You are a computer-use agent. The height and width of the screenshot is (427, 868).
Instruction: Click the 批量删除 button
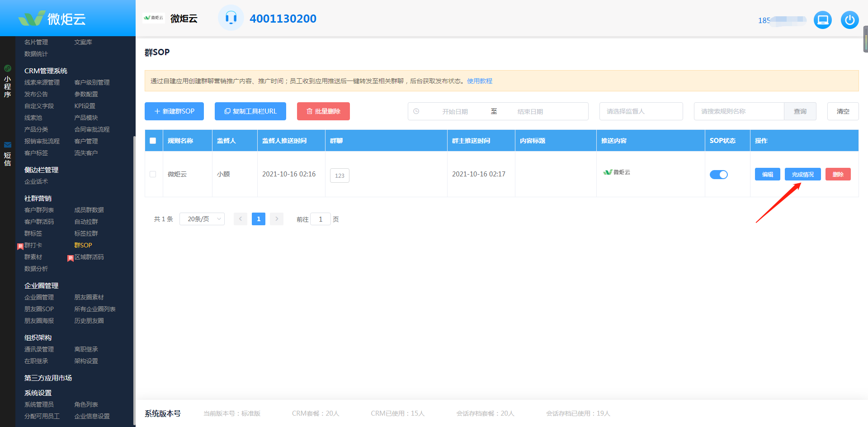click(x=323, y=111)
